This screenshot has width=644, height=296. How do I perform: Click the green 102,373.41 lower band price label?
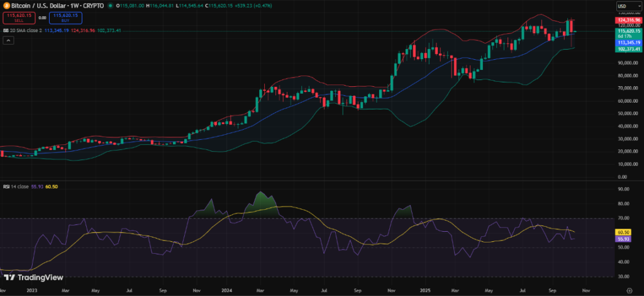click(628, 48)
